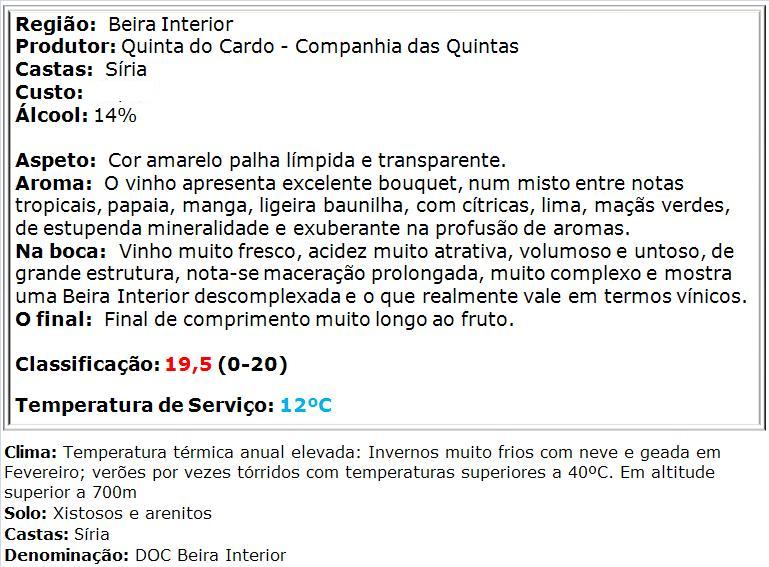Click the blue 12ºC serving temperature
The image size is (769, 567).
point(306,406)
